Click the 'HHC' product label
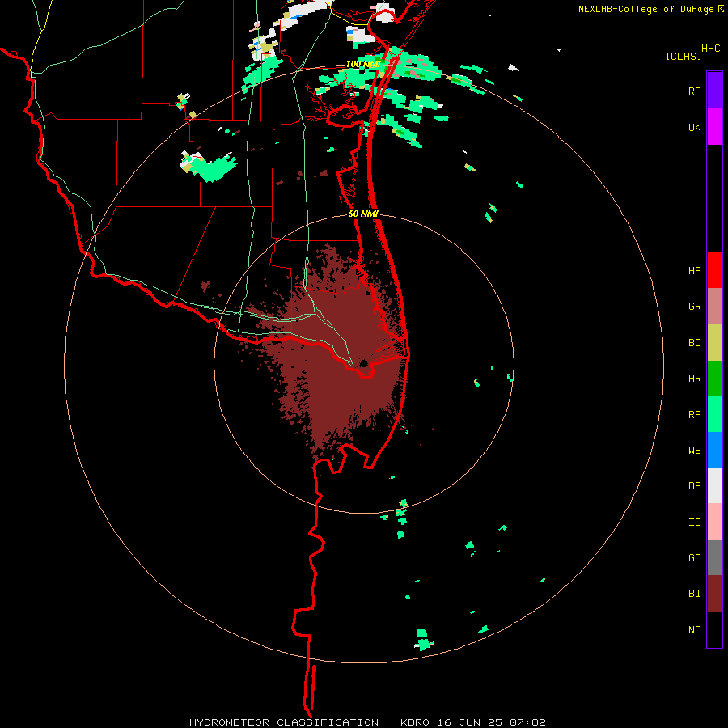728x728 pixels. coord(711,49)
